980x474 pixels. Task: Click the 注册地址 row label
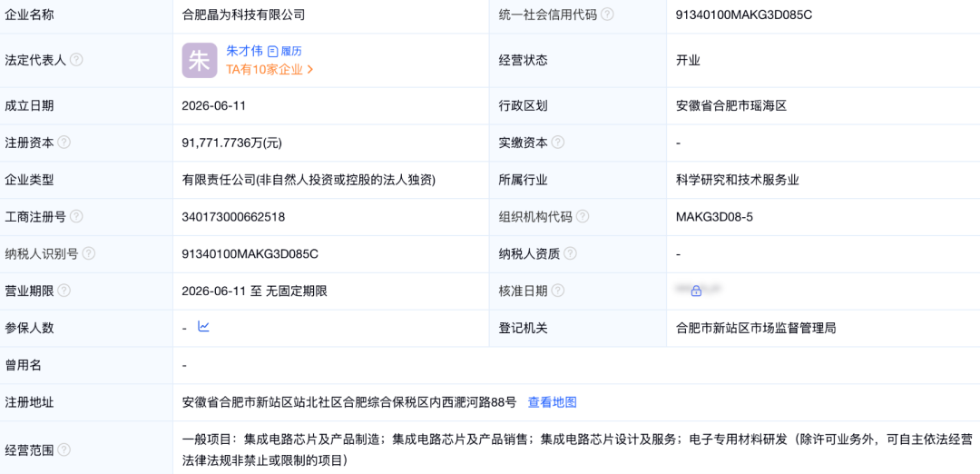click(x=29, y=402)
